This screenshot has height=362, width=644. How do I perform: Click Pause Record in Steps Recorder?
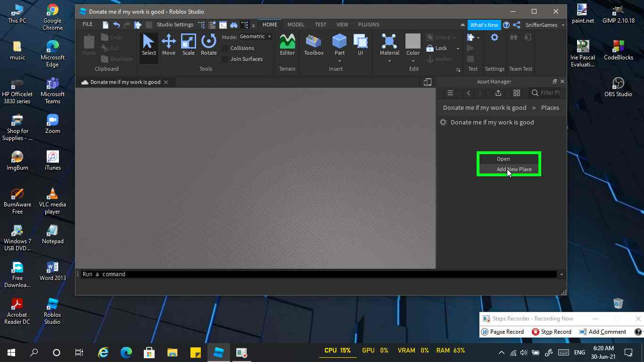503,332
